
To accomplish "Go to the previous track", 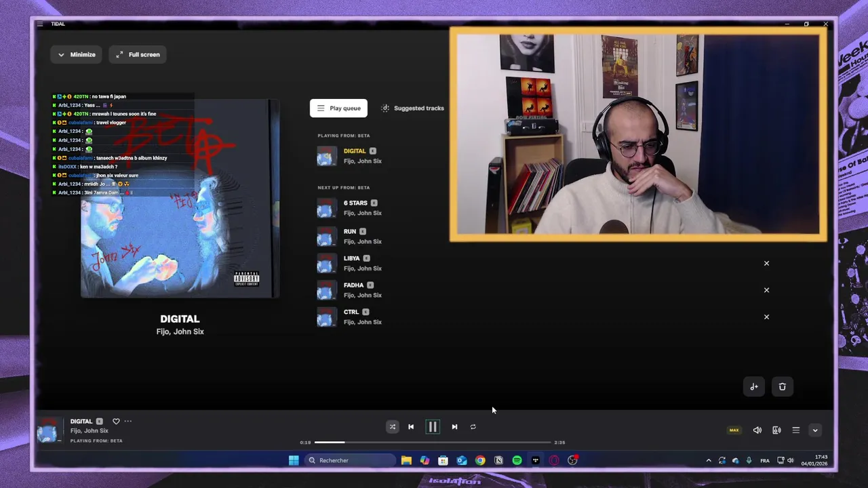I will pyautogui.click(x=411, y=427).
